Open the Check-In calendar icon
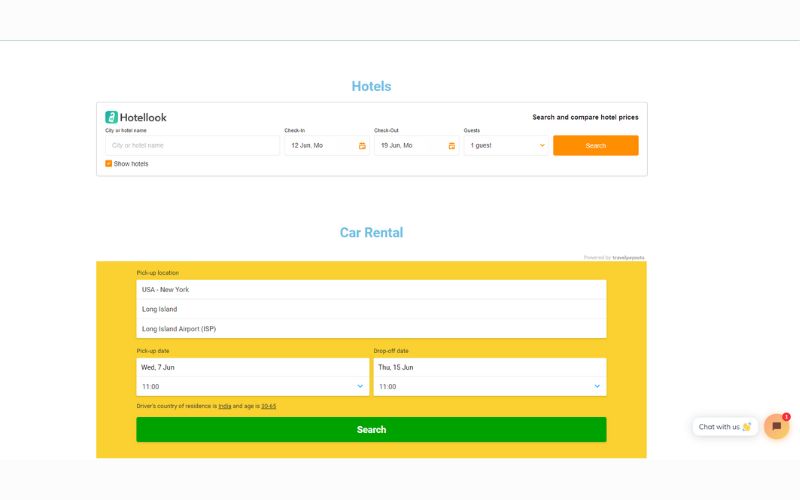 click(x=362, y=146)
